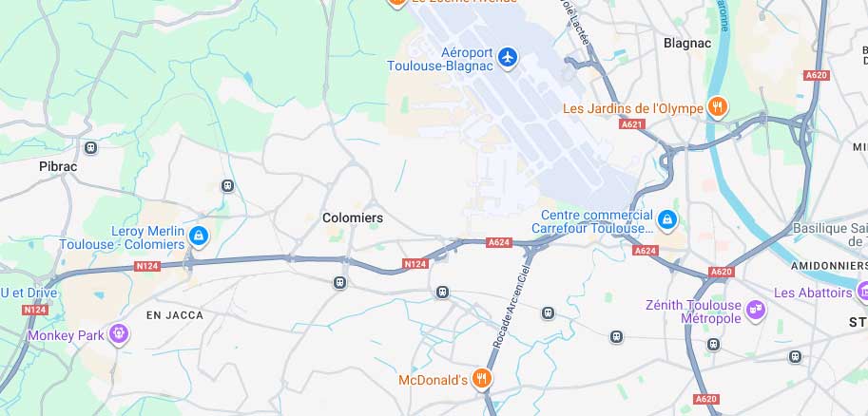Image resolution: width=868 pixels, height=416 pixels.
Task: Click the Blagnac town label
Action: point(687,43)
